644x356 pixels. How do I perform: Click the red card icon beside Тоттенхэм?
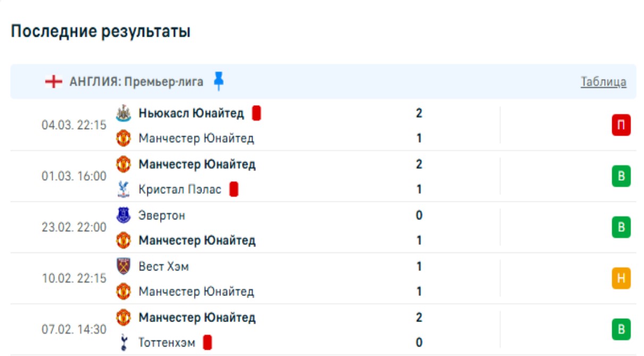pos(207,343)
